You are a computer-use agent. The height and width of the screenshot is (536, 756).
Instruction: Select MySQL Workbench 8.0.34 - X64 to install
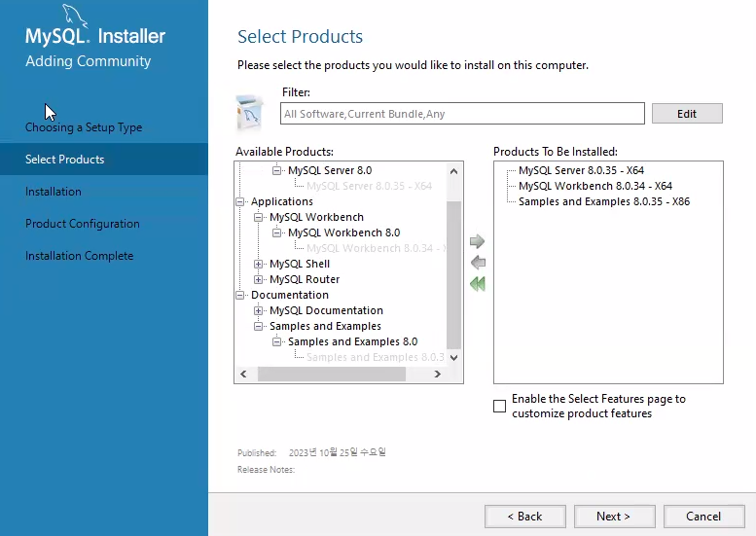click(x=594, y=186)
